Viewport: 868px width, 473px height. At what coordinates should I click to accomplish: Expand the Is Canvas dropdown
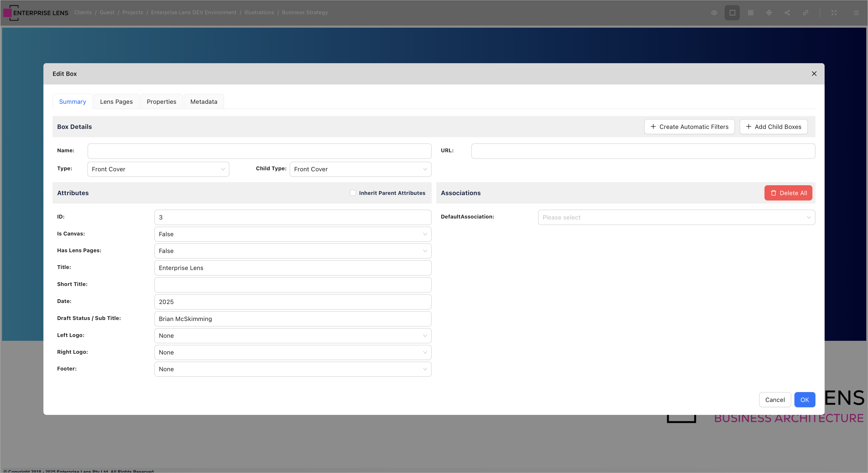point(292,234)
